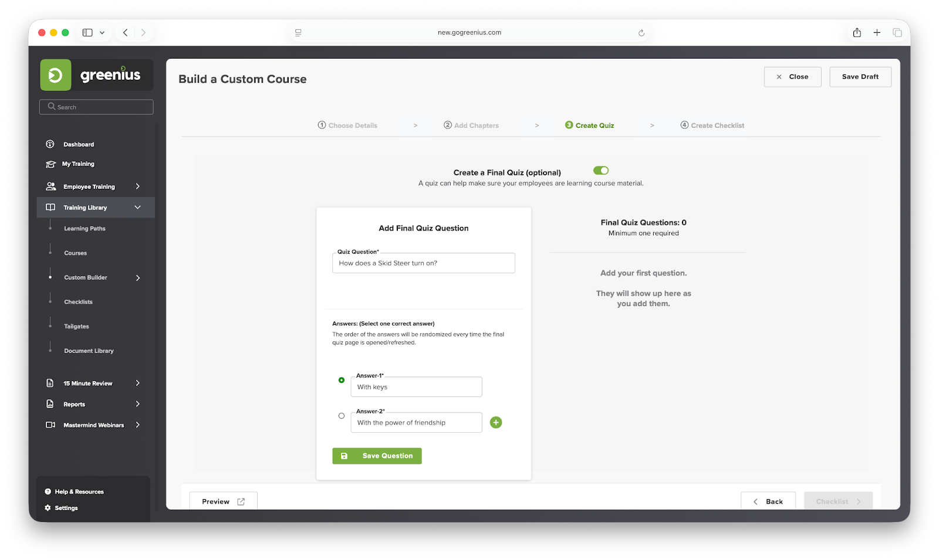Click the 15 Minute Review document icon

pyautogui.click(x=50, y=383)
